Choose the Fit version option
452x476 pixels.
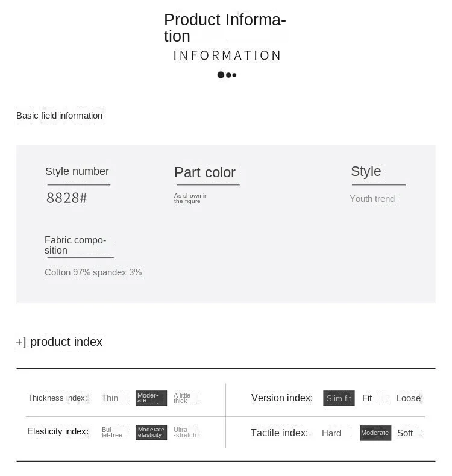coord(366,398)
